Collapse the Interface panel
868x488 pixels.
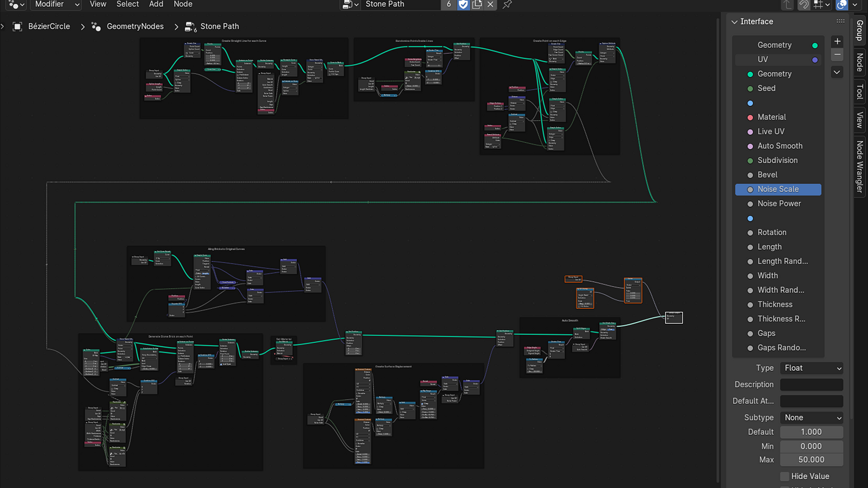(x=734, y=22)
